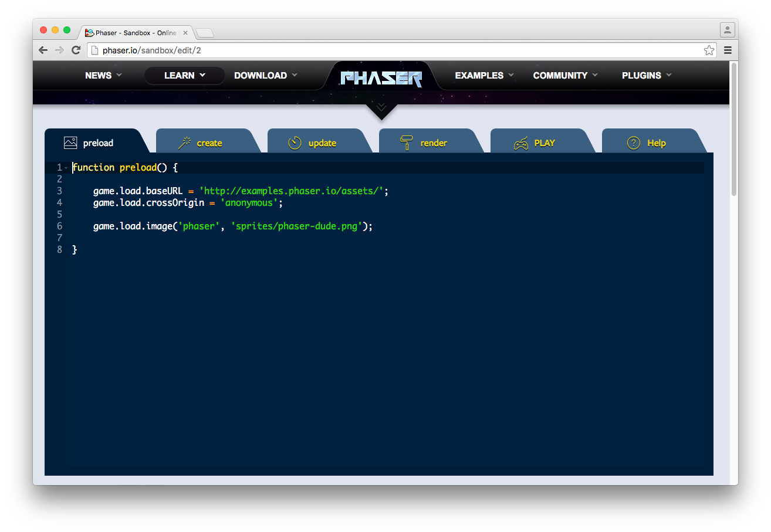
Task: Collapse the preload function fold arrow
Action: coord(66,168)
